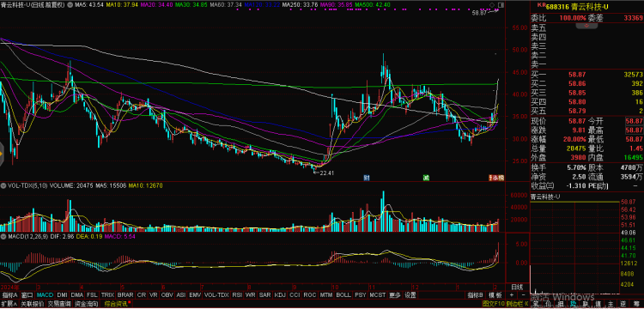Zoom in chart with the plus button

click(x=512, y=295)
